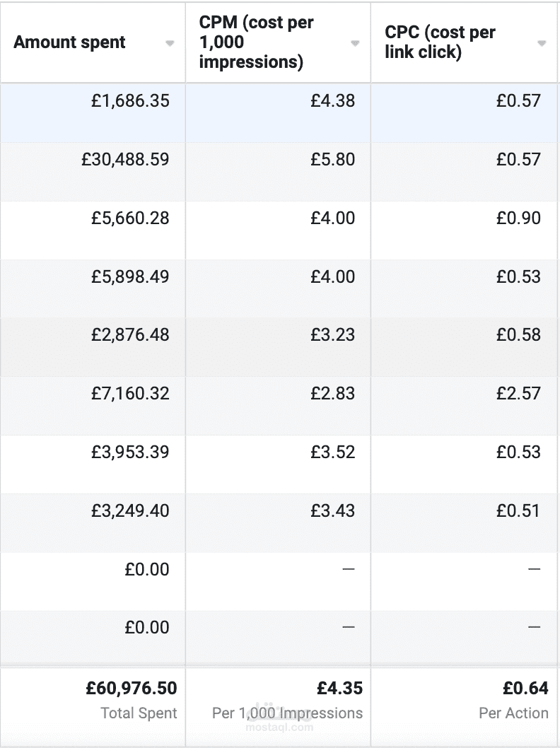Viewport: 560px width, 748px height.
Task: Click the £0.51 CPC value
Action: tap(518, 511)
